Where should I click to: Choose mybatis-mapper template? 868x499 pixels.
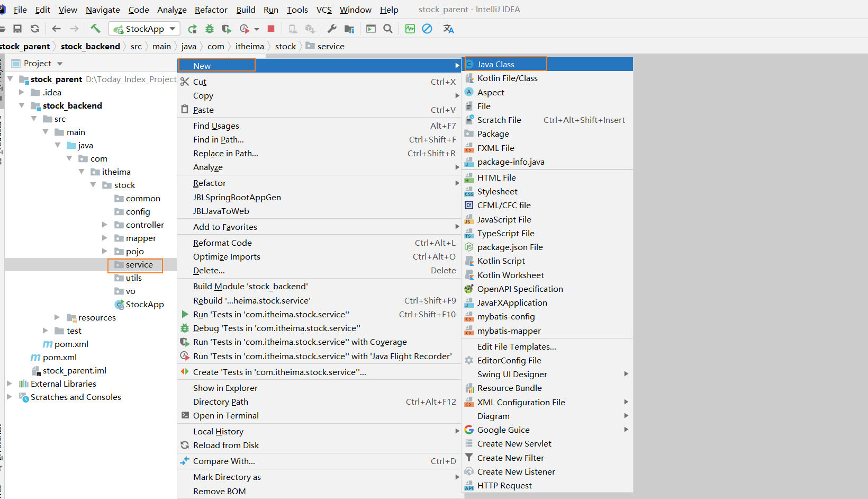[x=548, y=331]
